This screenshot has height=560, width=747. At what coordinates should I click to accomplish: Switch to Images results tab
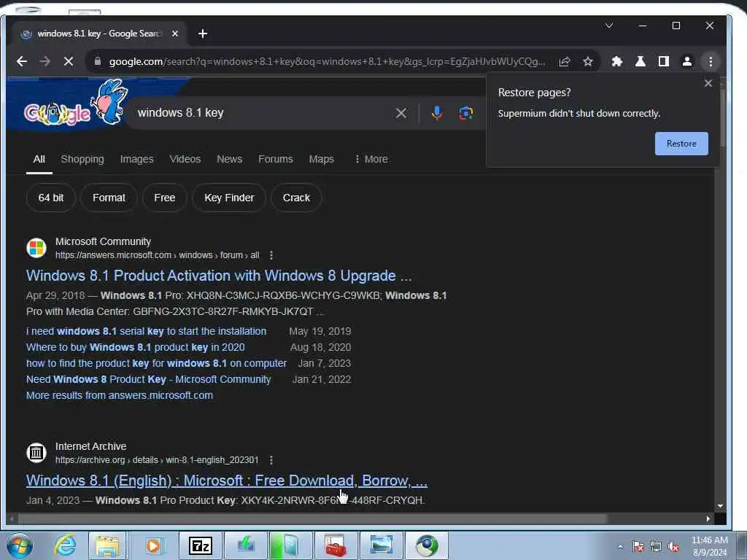point(136,159)
